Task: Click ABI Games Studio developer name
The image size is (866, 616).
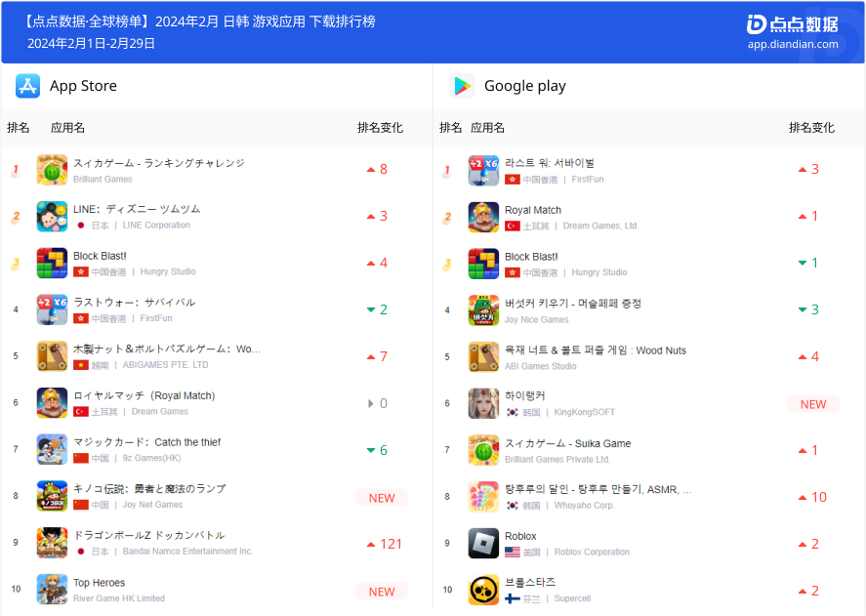Action: pos(541,366)
